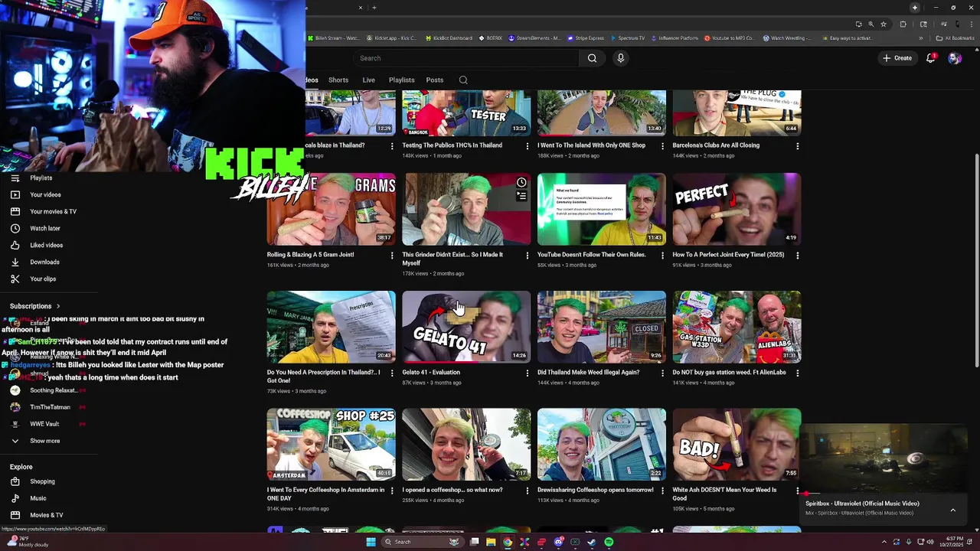
Task: Open Your videos in the sidebar
Action: [x=45, y=194]
